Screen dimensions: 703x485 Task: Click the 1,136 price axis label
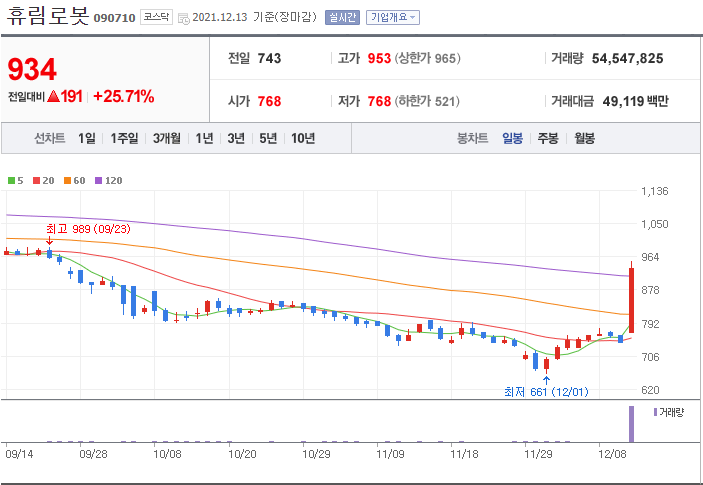coord(655,191)
